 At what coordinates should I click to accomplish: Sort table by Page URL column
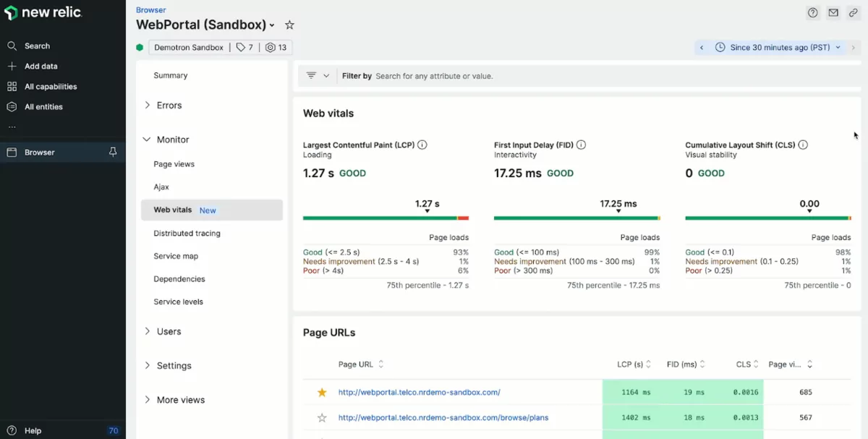point(361,365)
